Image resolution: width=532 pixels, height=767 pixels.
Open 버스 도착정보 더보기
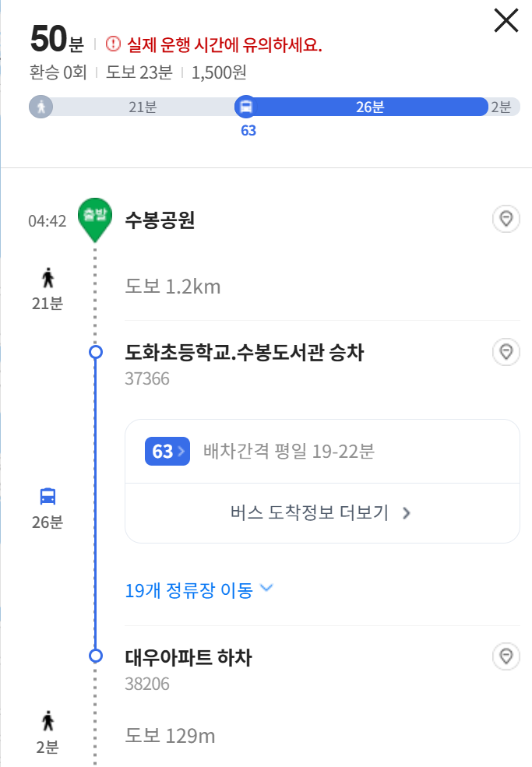[322, 513]
